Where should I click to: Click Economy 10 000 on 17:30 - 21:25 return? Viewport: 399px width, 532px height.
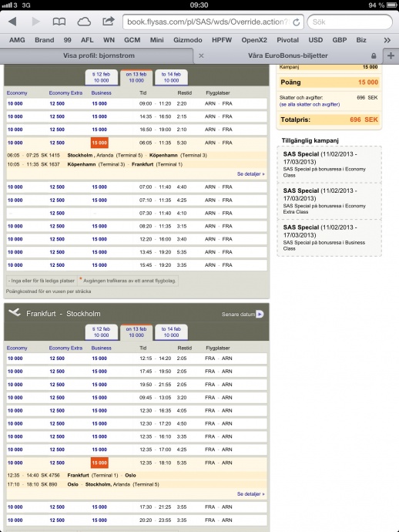[x=15, y=507]
